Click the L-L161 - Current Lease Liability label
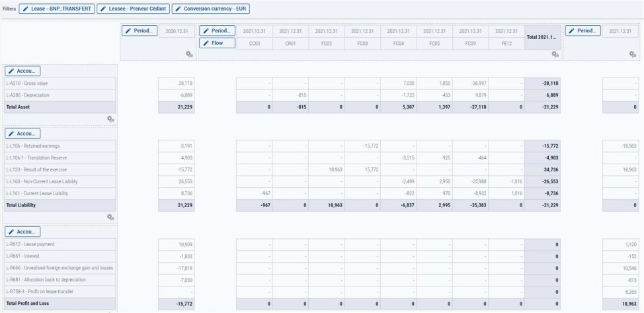The width and height of the screenshot is (644, 313). [x=60, y=194]
